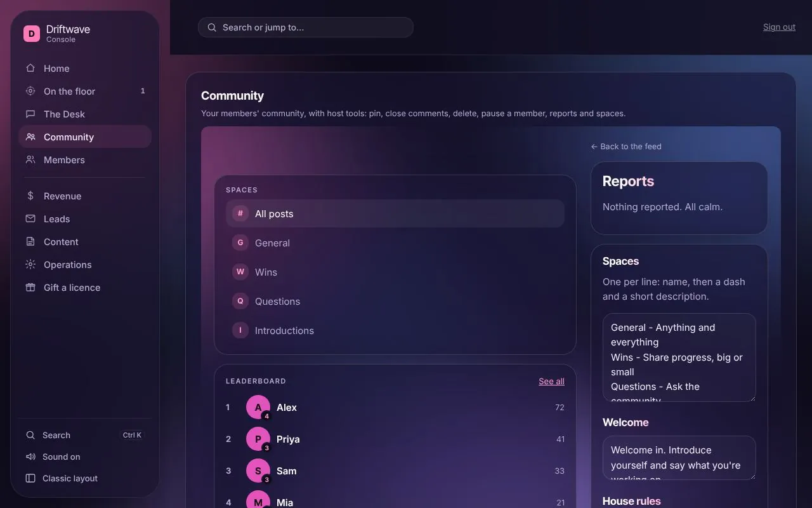
Task: Toggle the Sound on setting
Action: [85, 457]
